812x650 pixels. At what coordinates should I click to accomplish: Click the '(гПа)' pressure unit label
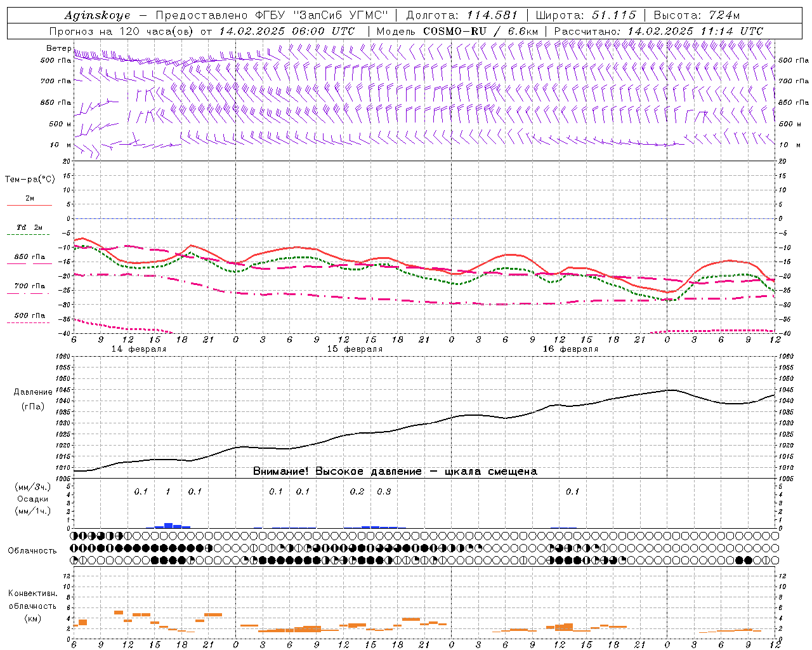pyautogui.click(x=32, y=406)
